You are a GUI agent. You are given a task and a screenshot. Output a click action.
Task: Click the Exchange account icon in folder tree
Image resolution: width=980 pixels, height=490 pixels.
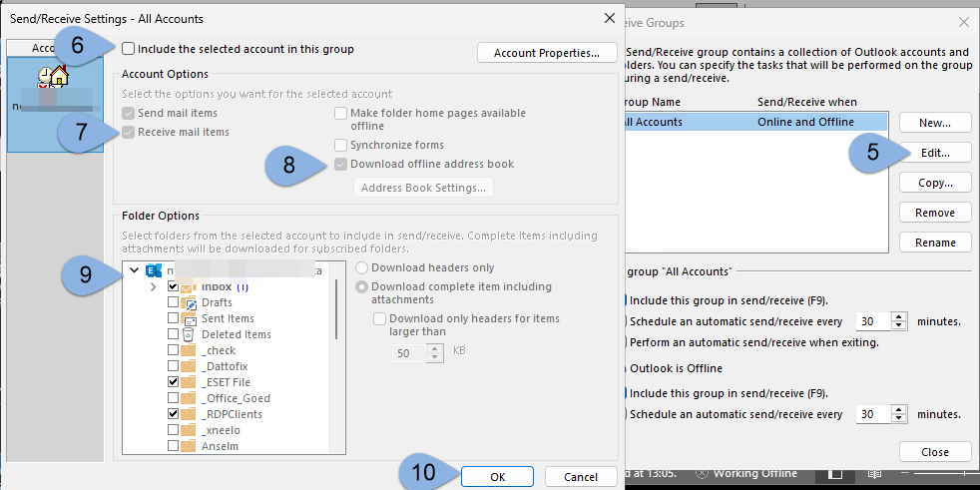point(154,270)
